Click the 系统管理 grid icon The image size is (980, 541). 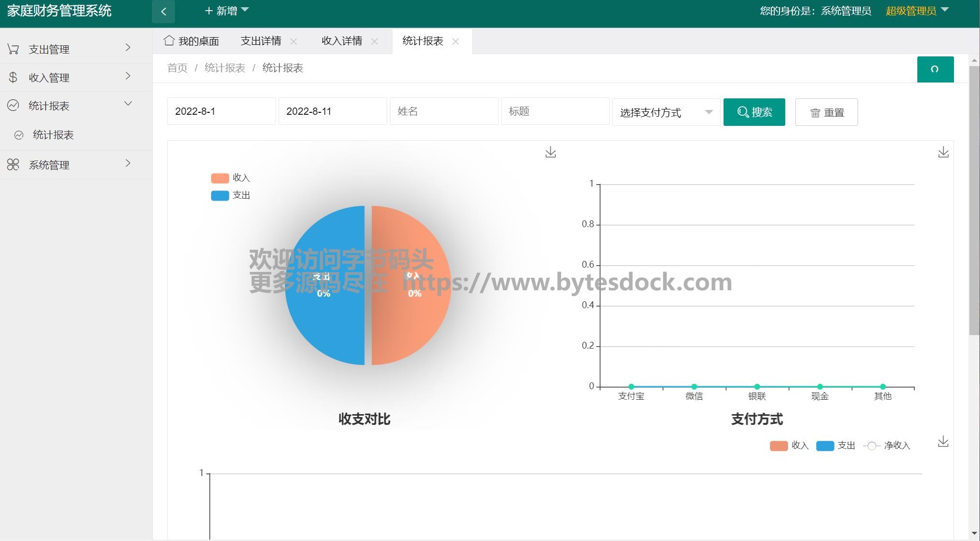tap(13, 165)
